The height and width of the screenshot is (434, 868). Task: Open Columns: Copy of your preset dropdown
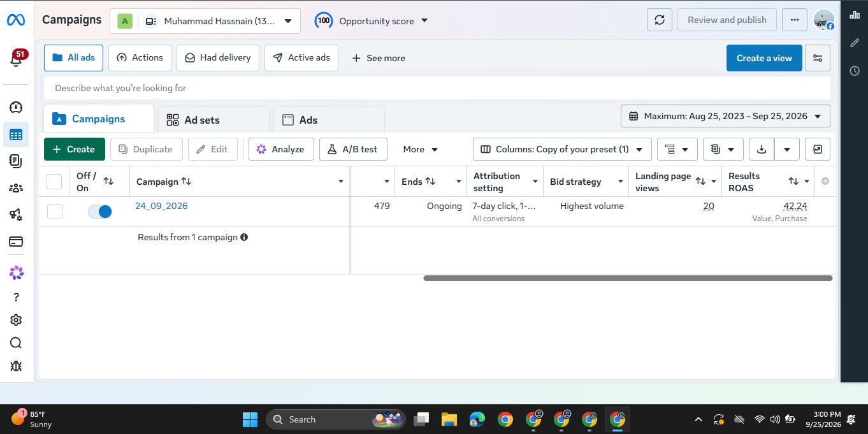click(x=562, y=149)
